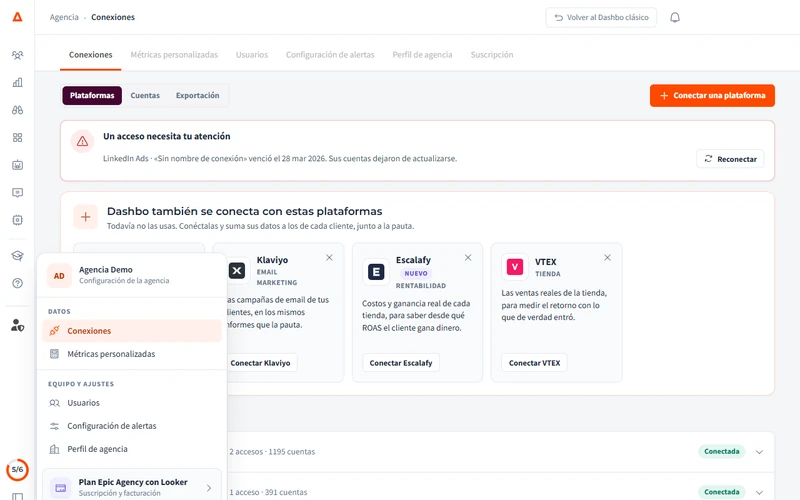The width and height of the screenshot is (800, 500).
Task: Click the subscription card icon in menu
Action: [x=60, y=488]
